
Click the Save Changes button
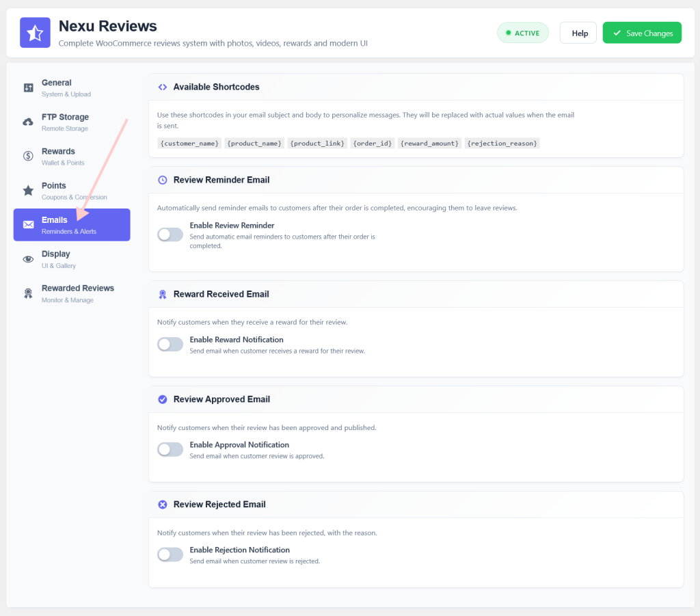click(x=642, y=33)
